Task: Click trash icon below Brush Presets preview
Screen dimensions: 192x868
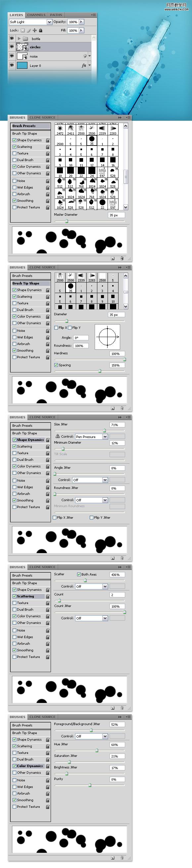Action: pyautogui.click(x=121, y=258)
